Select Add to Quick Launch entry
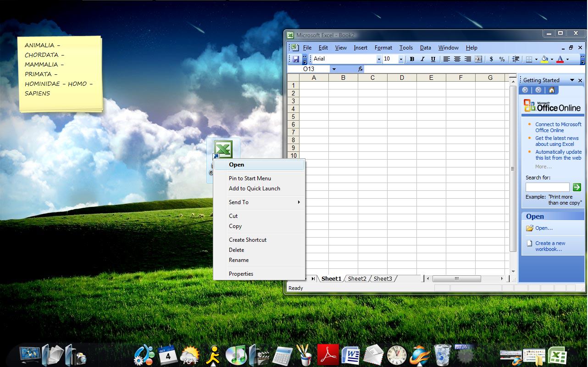The image size is (588, 367). coord(259,189)
